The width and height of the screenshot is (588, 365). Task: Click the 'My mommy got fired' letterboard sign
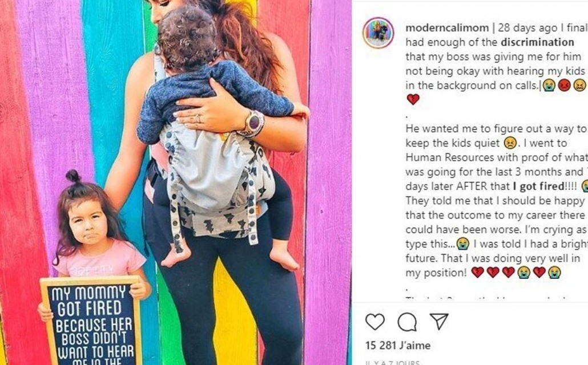pyautogui.click(x=91, y=321)
